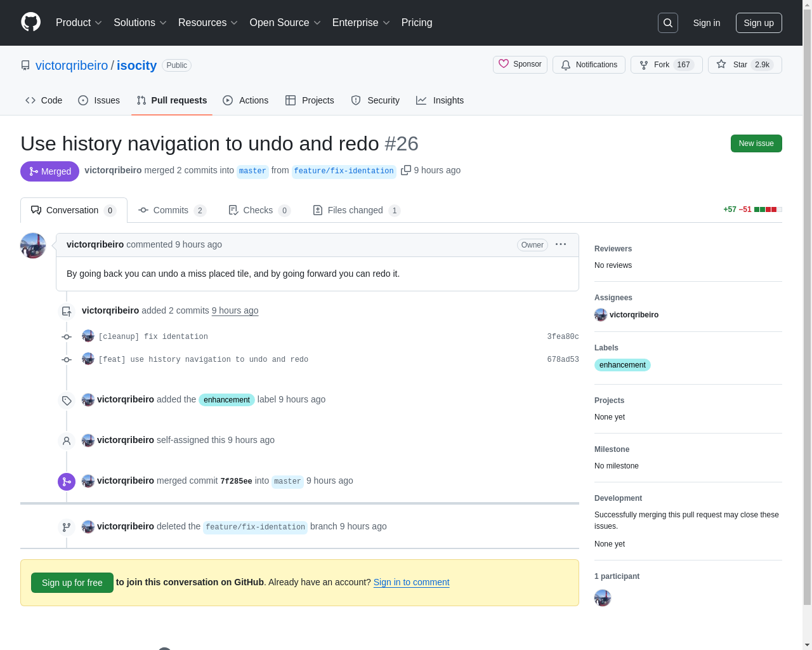The height and width of the screenshot is (650, 812).
Task: Expand the Product menu
Action: (x=79, y=23)
